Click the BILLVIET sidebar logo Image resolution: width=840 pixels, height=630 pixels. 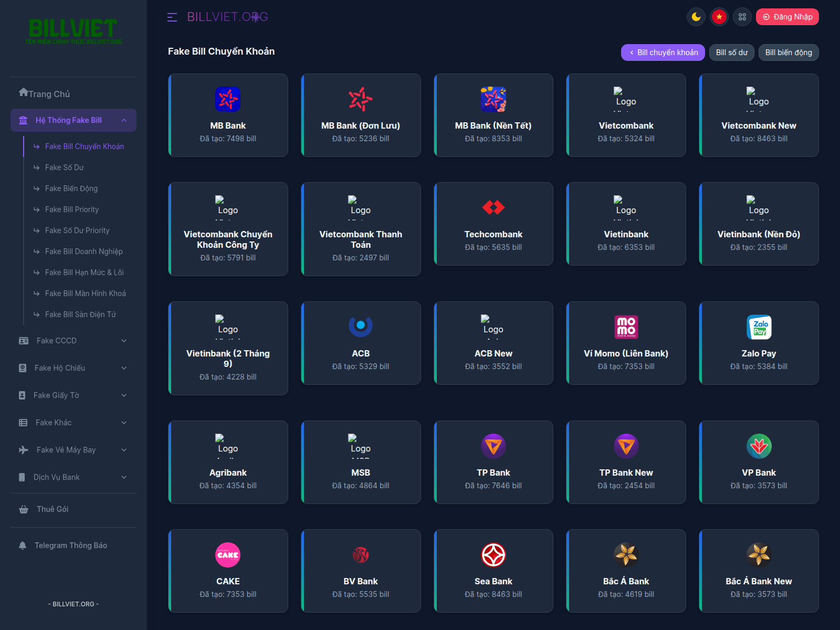pos(73,31)
